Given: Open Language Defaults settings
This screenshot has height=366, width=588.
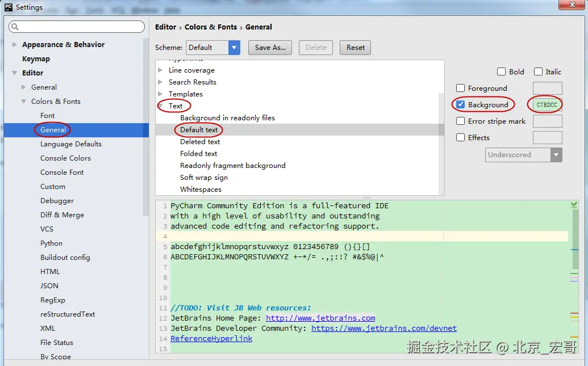Looking at the screenshot, I should point(71,144).
